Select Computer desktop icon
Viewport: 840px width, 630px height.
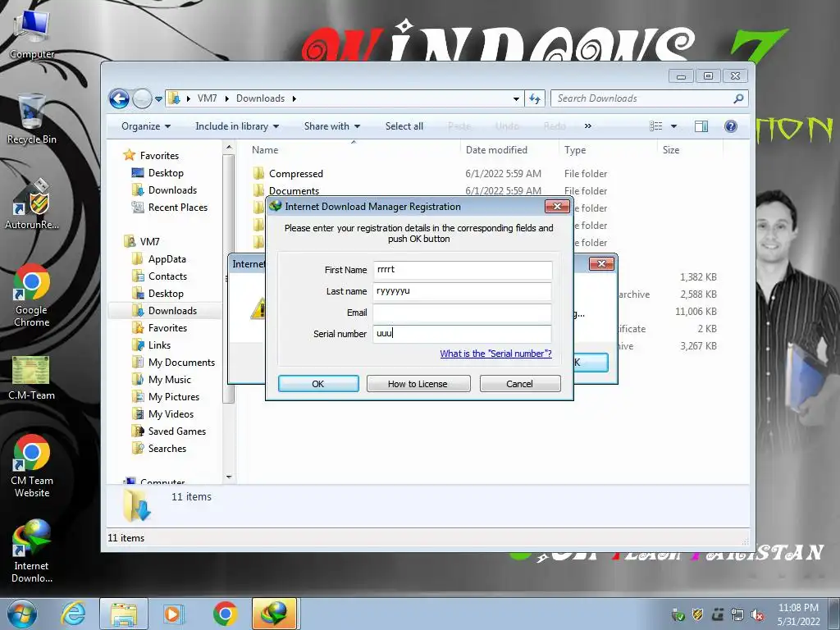pos(32,34)
